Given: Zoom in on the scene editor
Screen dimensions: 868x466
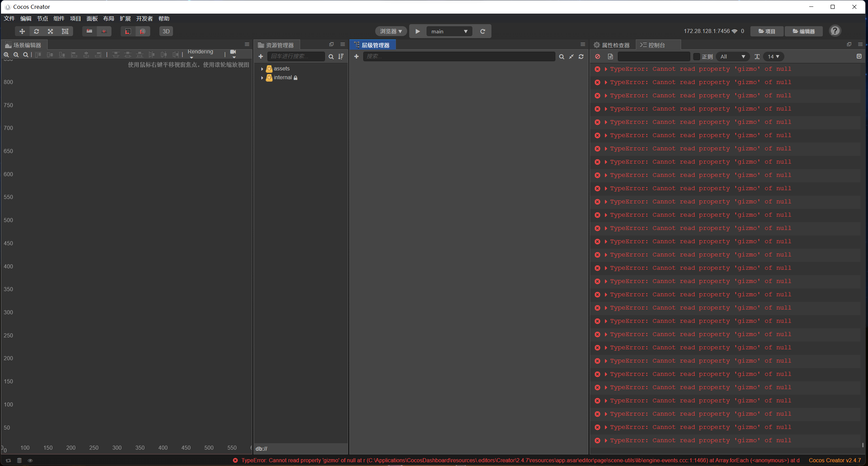Looking at the screenshot, I should click(x=6, y=54).
